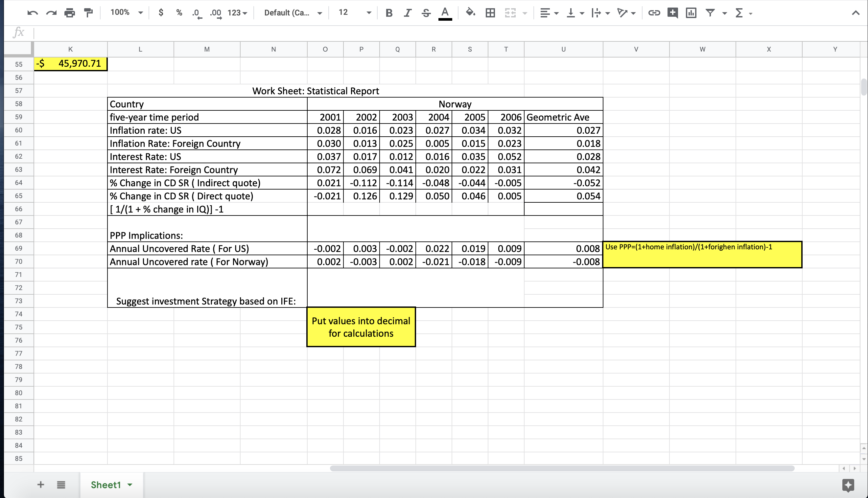
Task: Open the Borders grid icon
Action: pos(490,13)
